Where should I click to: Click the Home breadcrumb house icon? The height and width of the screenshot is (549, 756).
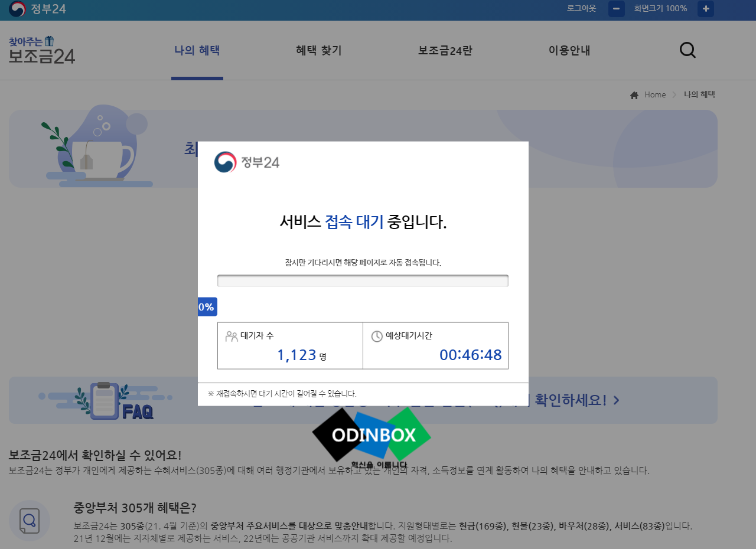coord(634,95)
